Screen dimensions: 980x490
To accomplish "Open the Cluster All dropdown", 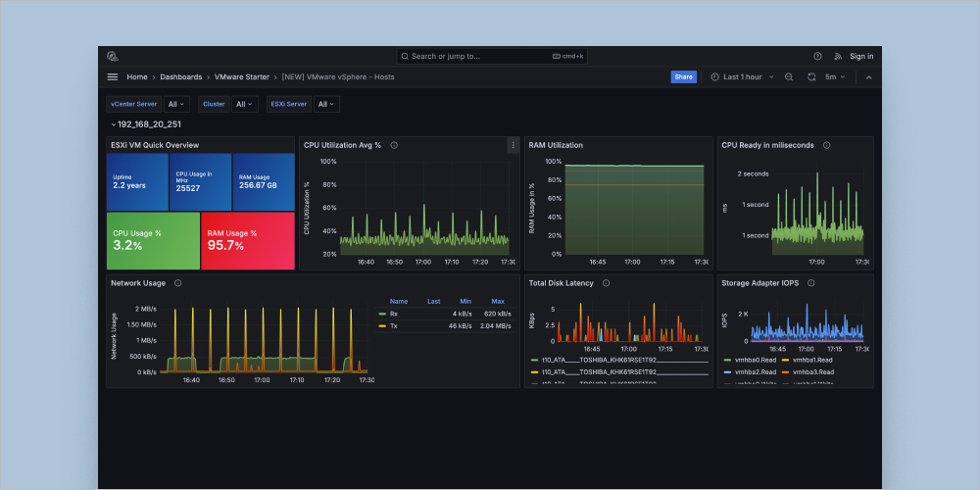I will coord(244,105).
